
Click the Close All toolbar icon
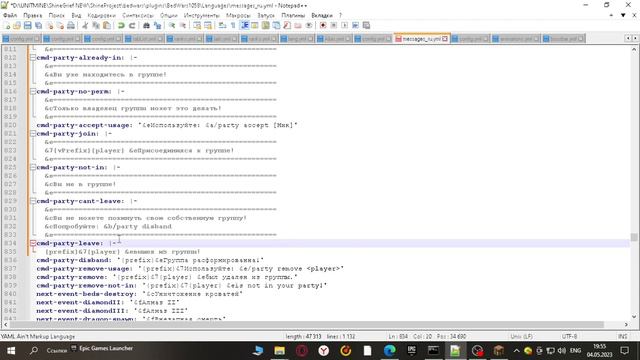[x=60, y=25]
